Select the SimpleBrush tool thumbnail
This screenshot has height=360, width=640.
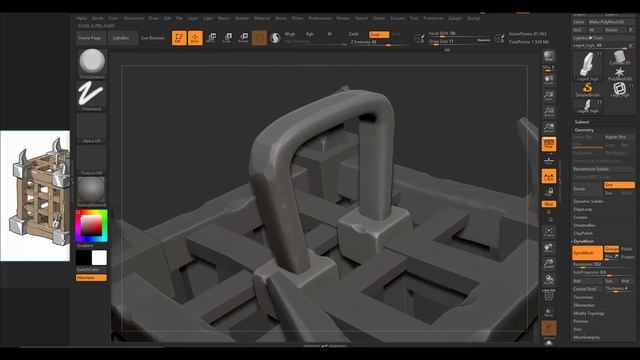(x=588, y=90)
